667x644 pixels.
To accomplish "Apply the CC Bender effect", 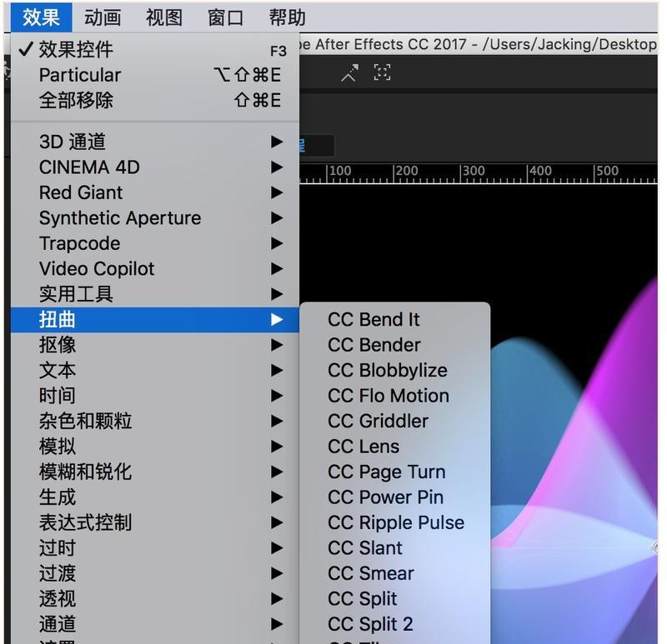I will coord(395,345).
